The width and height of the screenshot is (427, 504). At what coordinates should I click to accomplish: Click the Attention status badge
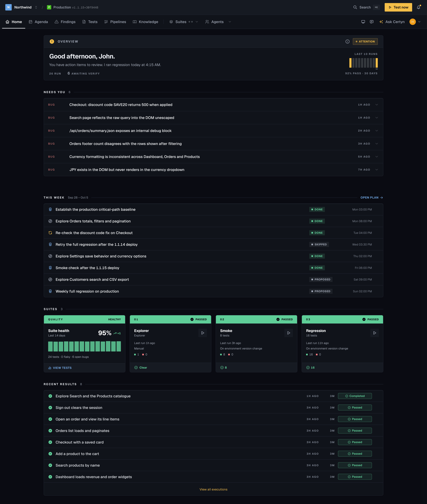365,42
